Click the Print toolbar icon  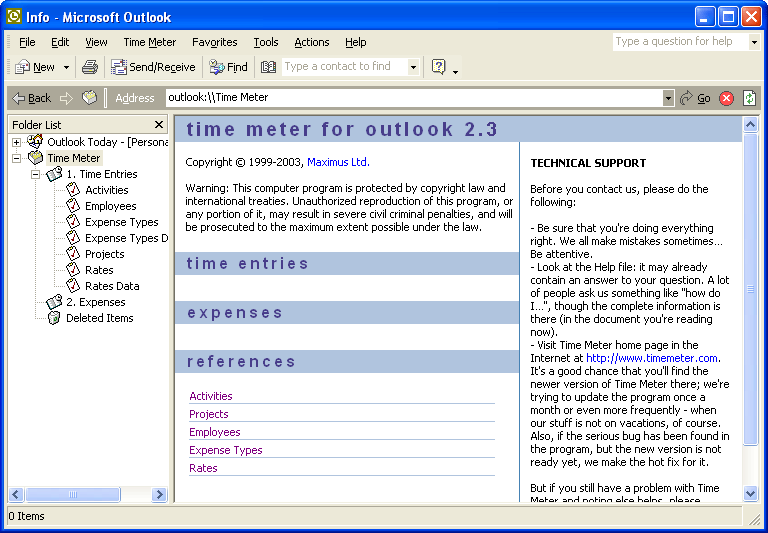tap(90, 67)
